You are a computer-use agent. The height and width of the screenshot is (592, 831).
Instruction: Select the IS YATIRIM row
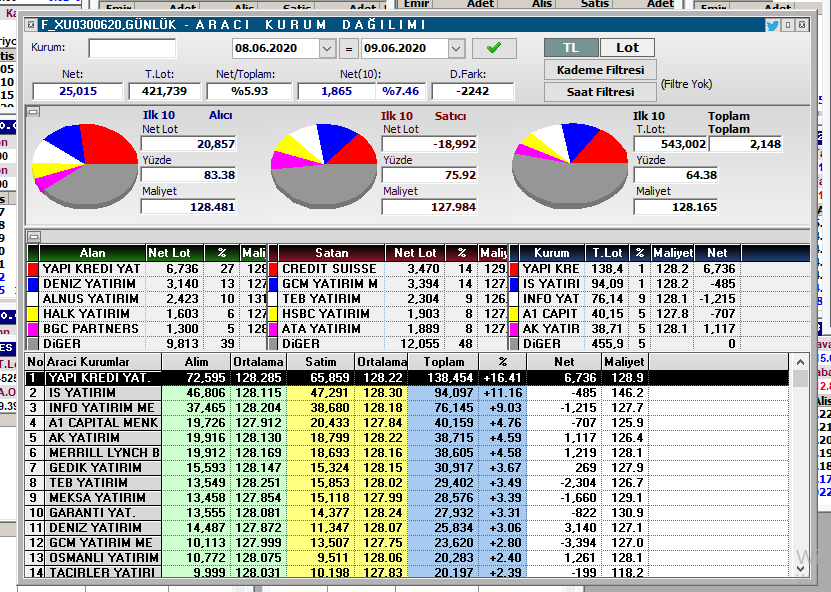(x=407, y=393)
